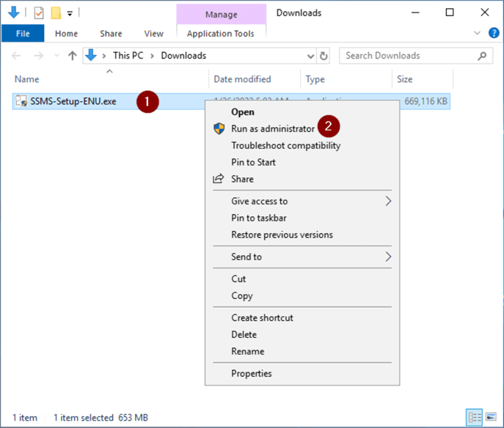Click the New Folder quick access icon
Image resolution: width=504 pixels, height=428 pixels.
[56, 13]
